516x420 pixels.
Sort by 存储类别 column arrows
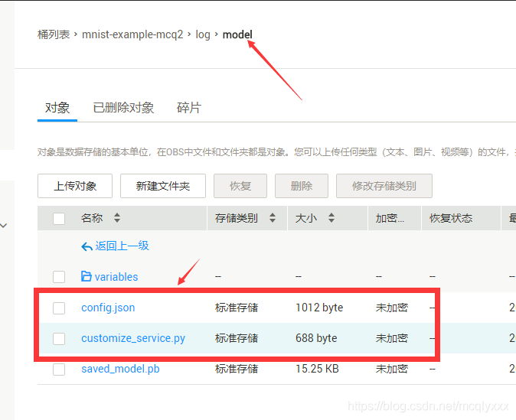(x=273, y=218)
